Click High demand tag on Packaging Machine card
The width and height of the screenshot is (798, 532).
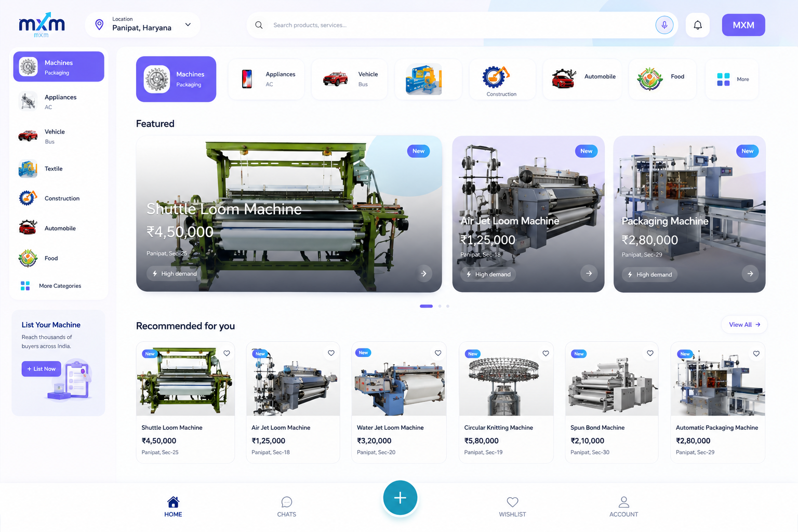coord(649,274)
